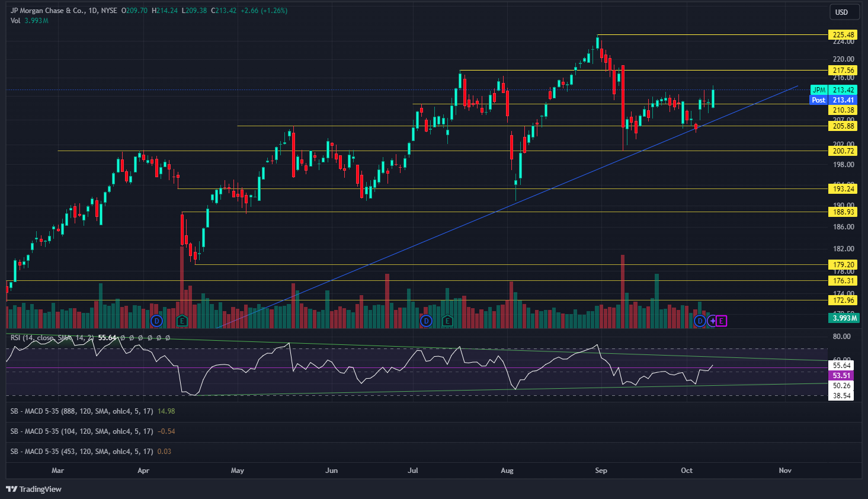Click the May label on the time axis
The width and height of the screenshot is (868, 499).
pyautogui.click(x=238, y=471)
